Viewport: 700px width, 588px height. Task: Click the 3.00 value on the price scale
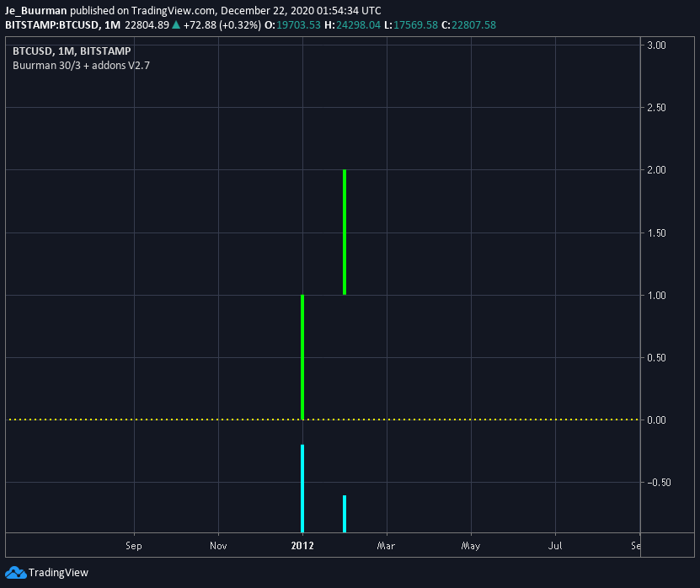(656, 45)
